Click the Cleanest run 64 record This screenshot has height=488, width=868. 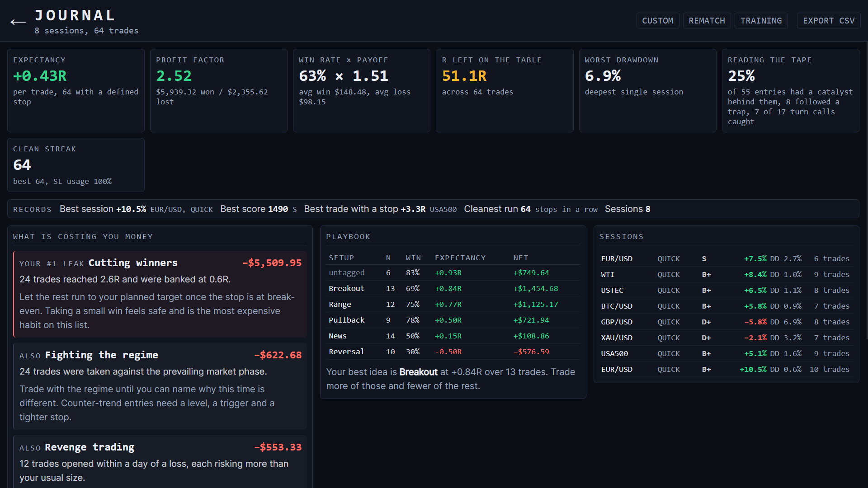point(531,209)
